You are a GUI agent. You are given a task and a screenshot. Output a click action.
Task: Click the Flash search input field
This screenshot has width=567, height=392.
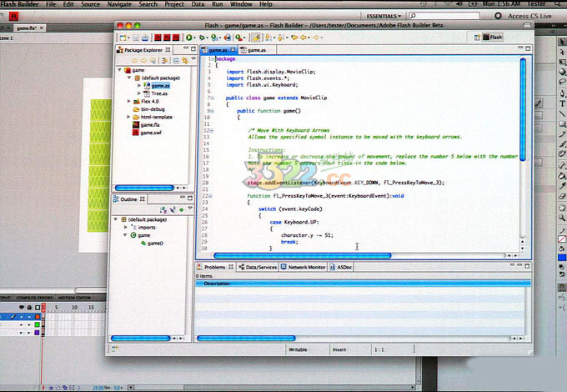pos(444,16)
